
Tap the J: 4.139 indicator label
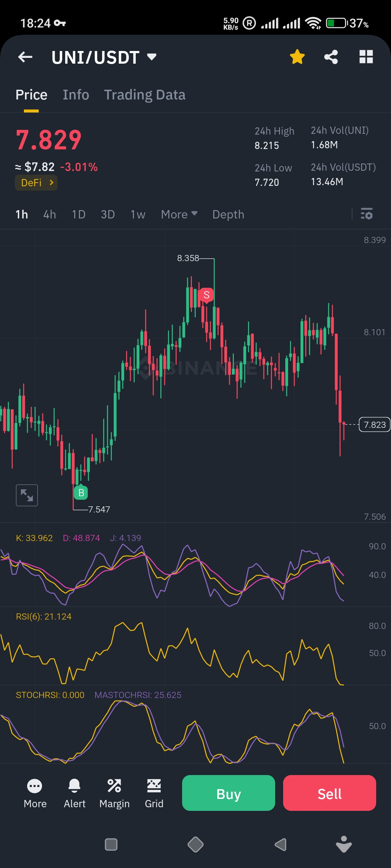(x=126, y=538)
